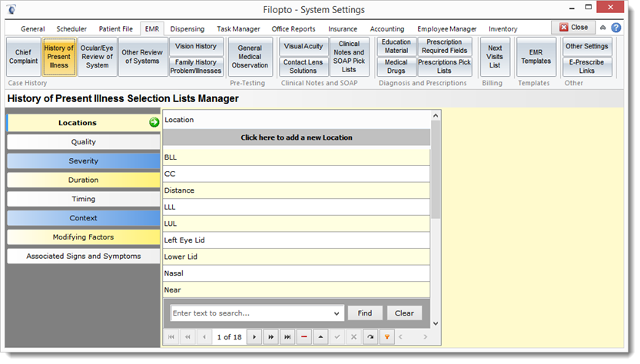The height and width of the screenshot is (364, 640).
Task: Select the Severity list category
Action: click(84, 161)
